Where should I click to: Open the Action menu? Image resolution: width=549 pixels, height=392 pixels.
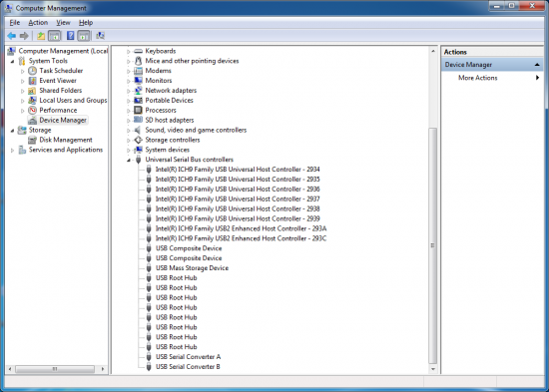38,23
